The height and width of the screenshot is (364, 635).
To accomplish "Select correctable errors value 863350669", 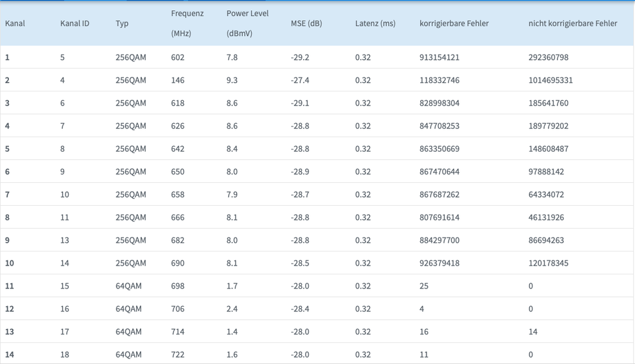I will coord(439,149).
